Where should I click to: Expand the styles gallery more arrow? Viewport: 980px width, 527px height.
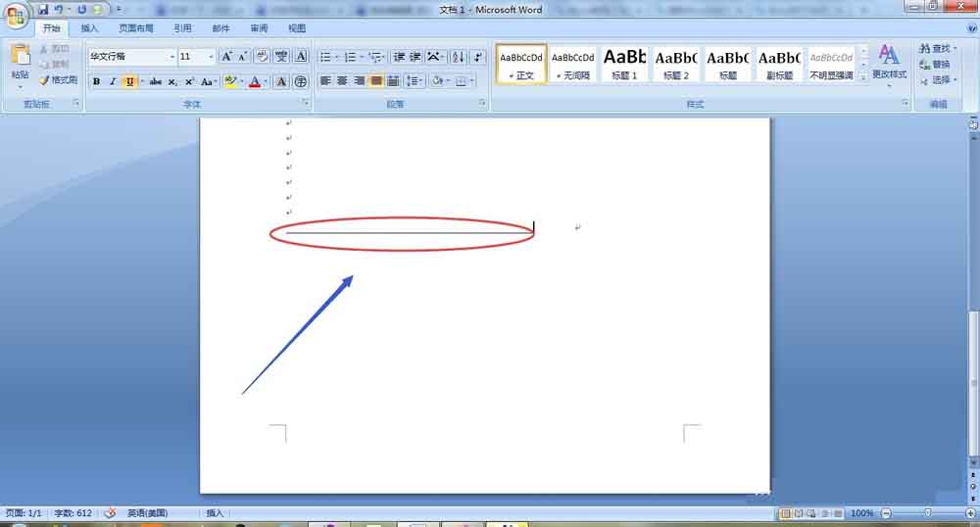pos(863,76)
